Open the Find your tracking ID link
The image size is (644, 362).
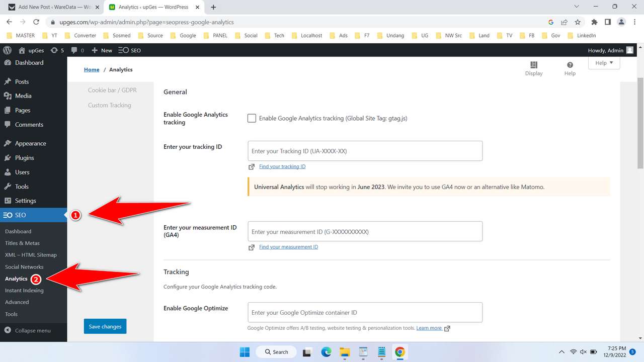(x=282, y=166)
